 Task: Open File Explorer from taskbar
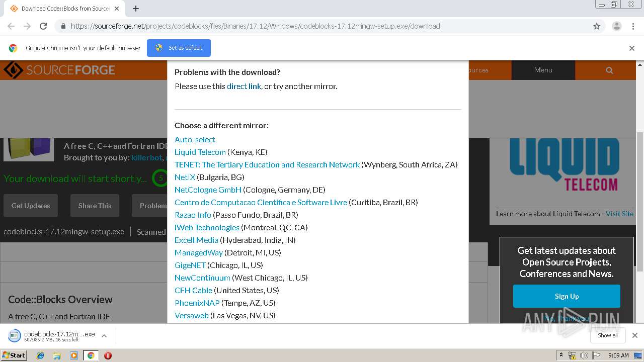pyautogui.click(x=57, y=355)
